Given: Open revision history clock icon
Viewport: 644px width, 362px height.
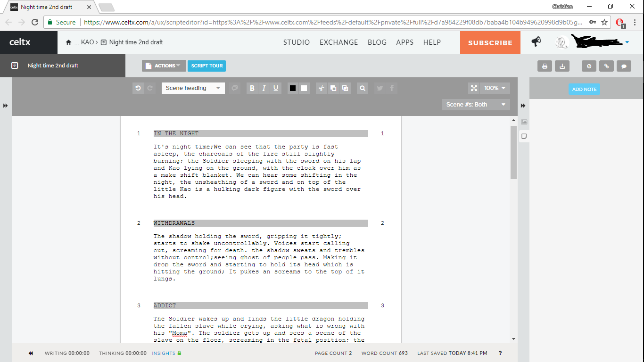Looking at the screenshot, I should [x=589, y=66].
